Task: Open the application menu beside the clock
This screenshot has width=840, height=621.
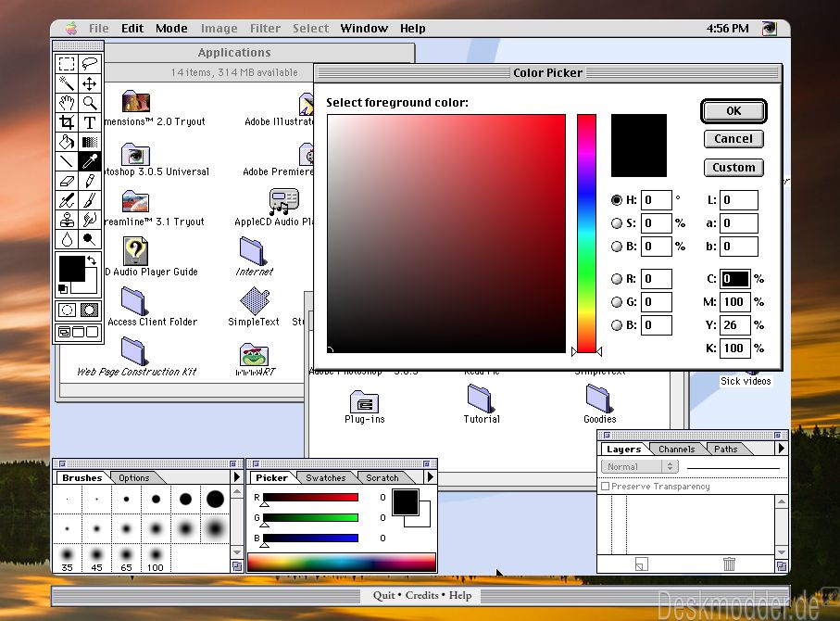Action: pos(770,29)
